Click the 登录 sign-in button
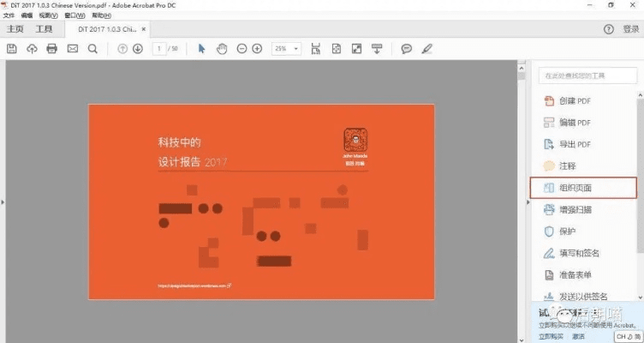Screen dimensions: 644x343 tap(631, 29)
